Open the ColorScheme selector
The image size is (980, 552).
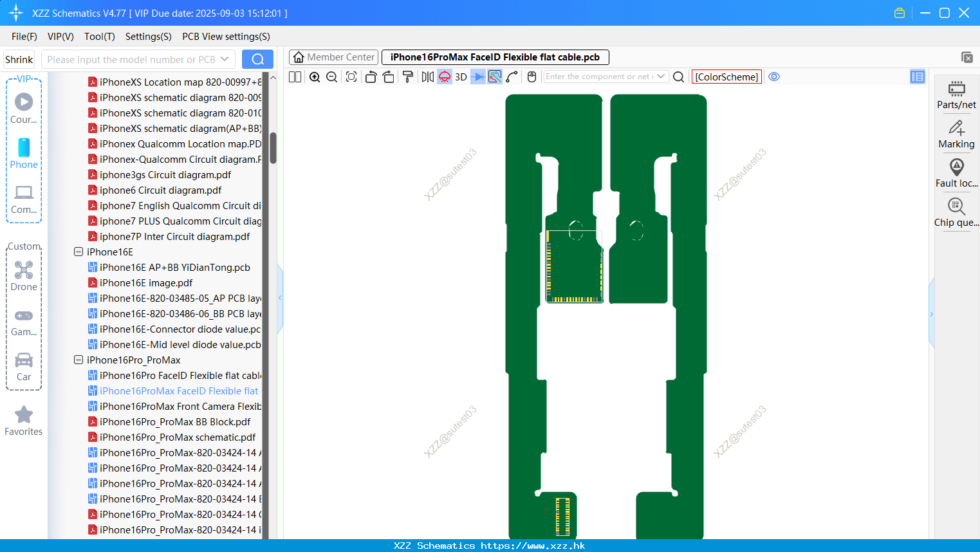click(x=726, y=77)
